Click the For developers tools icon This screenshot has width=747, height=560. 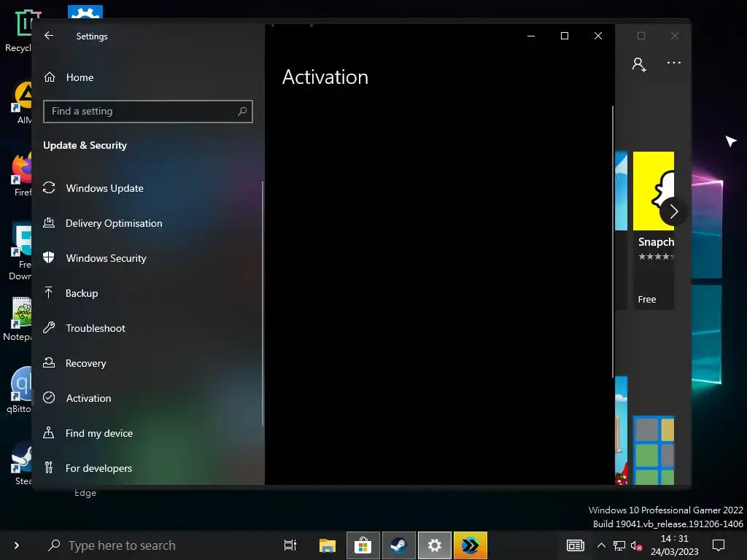[49, 467]
